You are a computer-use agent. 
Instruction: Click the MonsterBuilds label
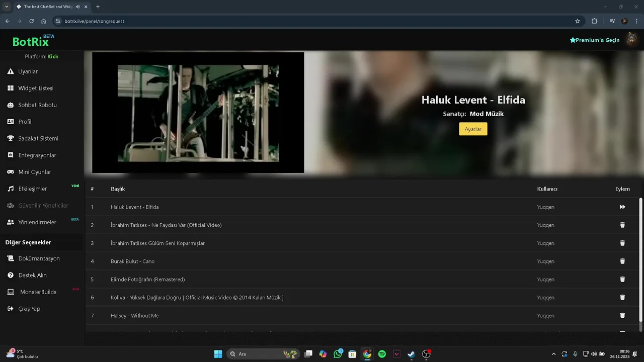tap(38, 292)
